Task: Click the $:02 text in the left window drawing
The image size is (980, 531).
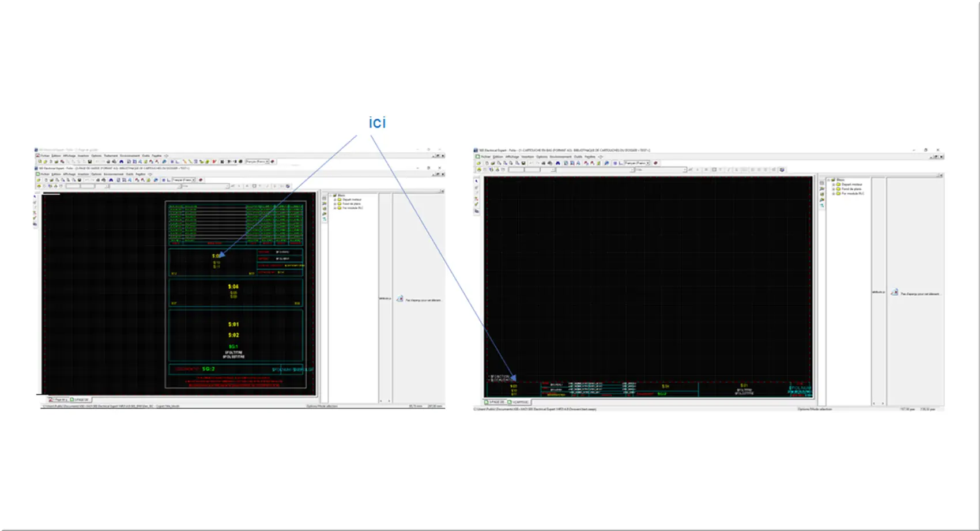Action: [233, 335]
